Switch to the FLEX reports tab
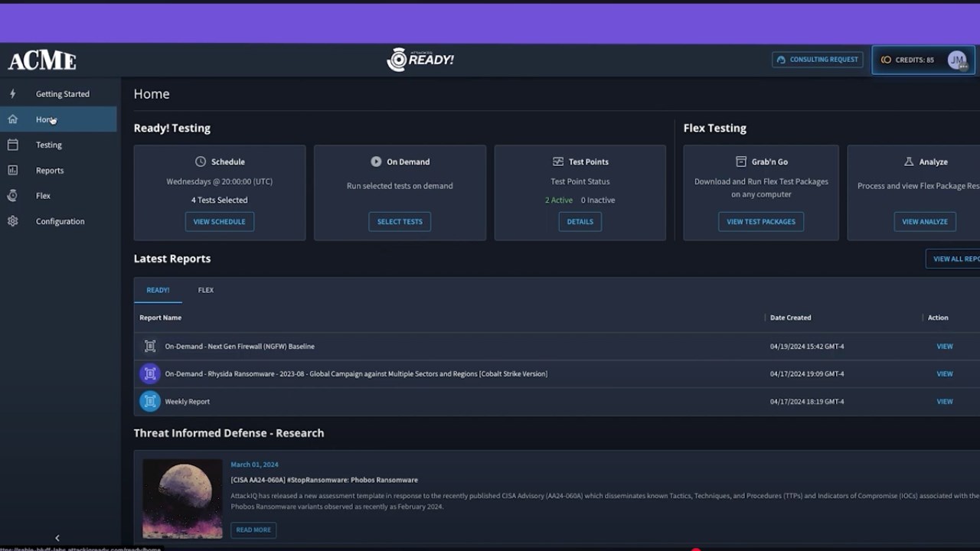The image size is (980, 551). point(206,290)
